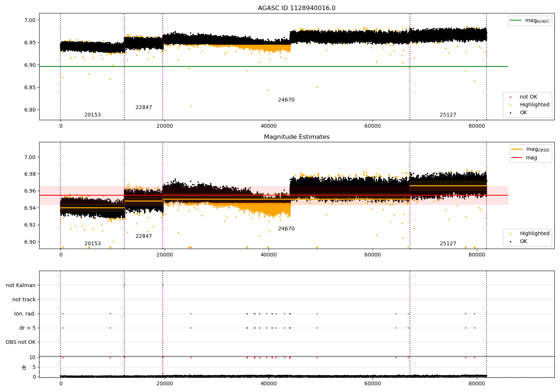Screen dimensions: 560x392
Task: Click the "dr > 5" axis label
Action: click(28, 328)
